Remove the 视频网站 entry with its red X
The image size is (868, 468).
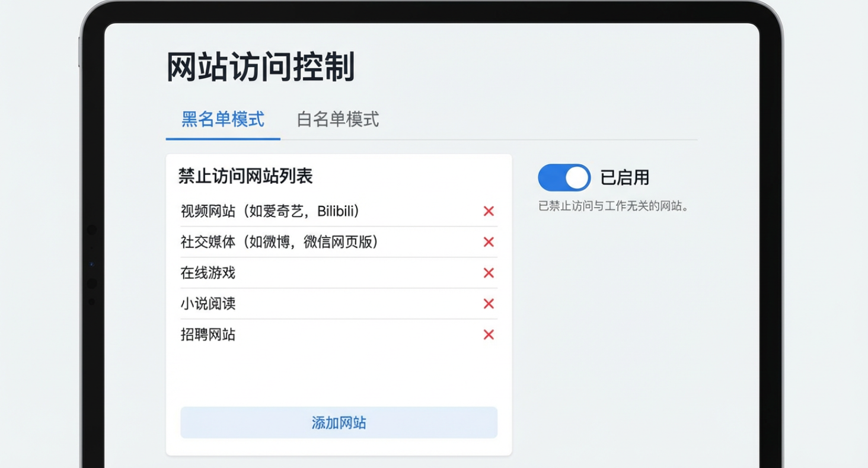(x=489, y=211)
